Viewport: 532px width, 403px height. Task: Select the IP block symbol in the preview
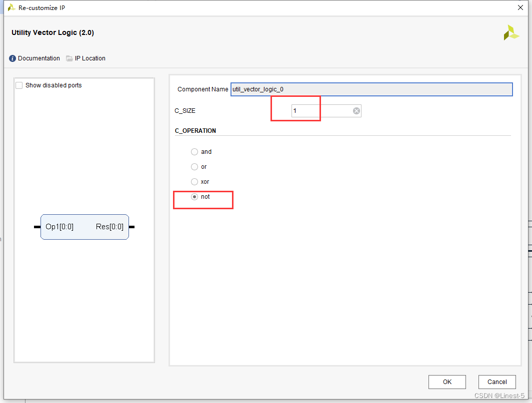(84, 227)
